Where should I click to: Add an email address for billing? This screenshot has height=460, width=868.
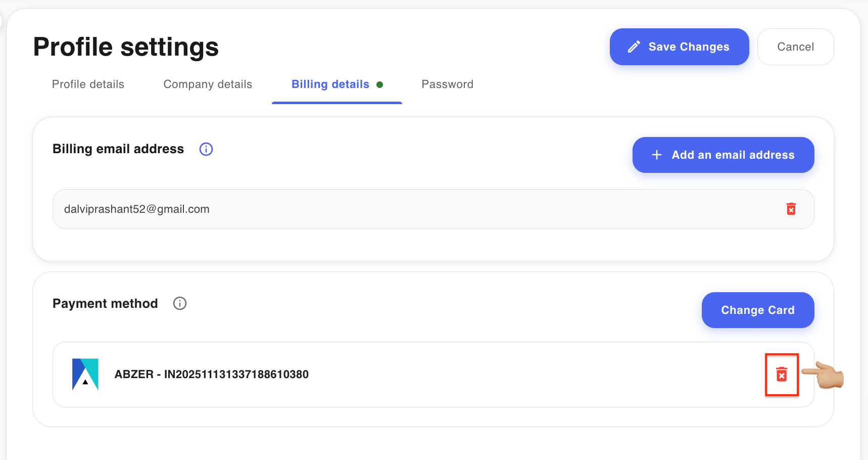(724, 155)
